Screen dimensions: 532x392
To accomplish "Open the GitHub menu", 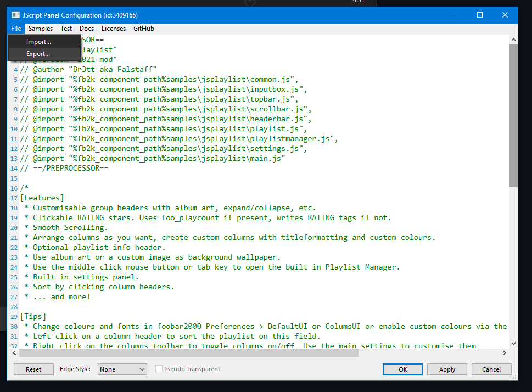I will coord(143,29).
